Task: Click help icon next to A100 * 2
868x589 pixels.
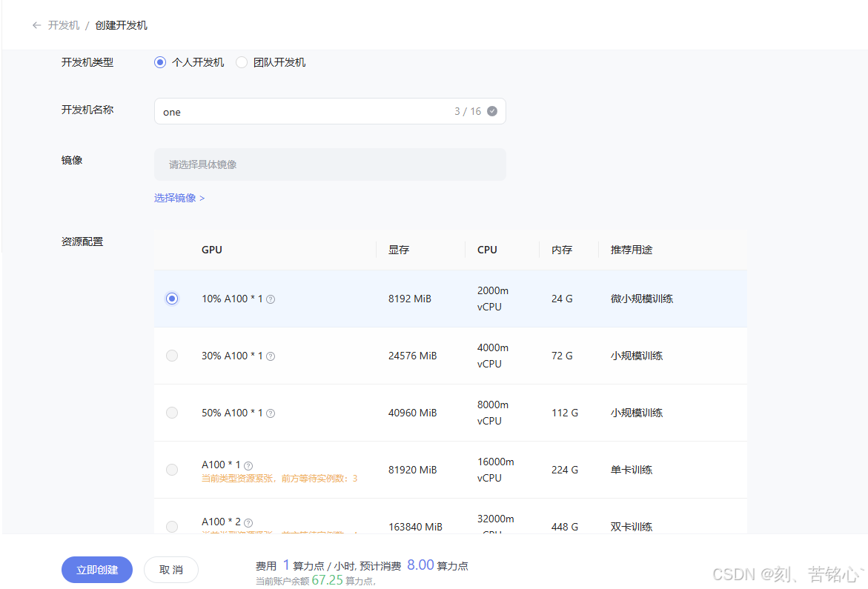Action: (248, 522)
